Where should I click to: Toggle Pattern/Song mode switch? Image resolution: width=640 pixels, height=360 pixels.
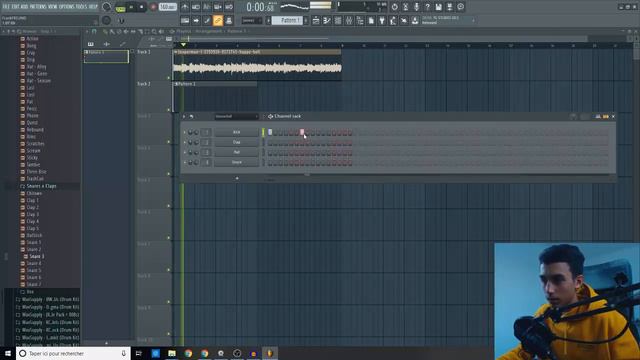120,7
